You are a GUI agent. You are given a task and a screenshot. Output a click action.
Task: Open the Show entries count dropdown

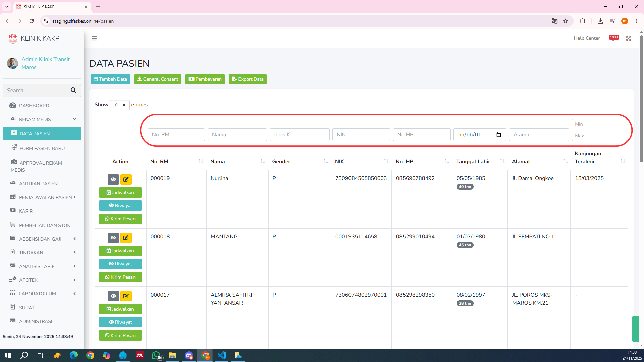point(119,105)
